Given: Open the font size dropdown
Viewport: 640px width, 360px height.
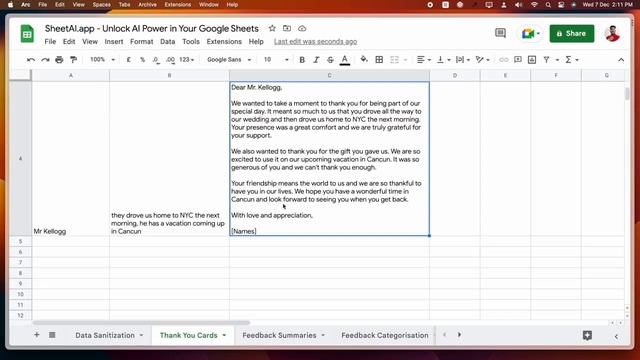Looking at the screenshot, I should [276, 60].
